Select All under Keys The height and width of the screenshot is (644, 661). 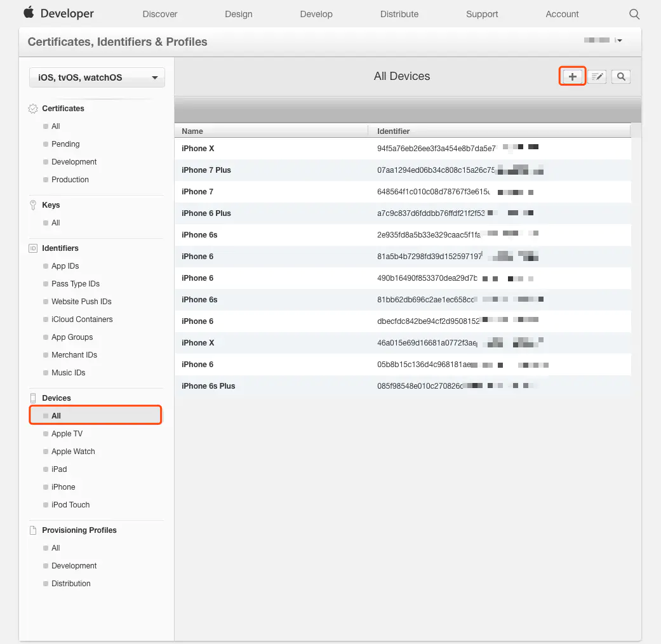pos(56,223)
